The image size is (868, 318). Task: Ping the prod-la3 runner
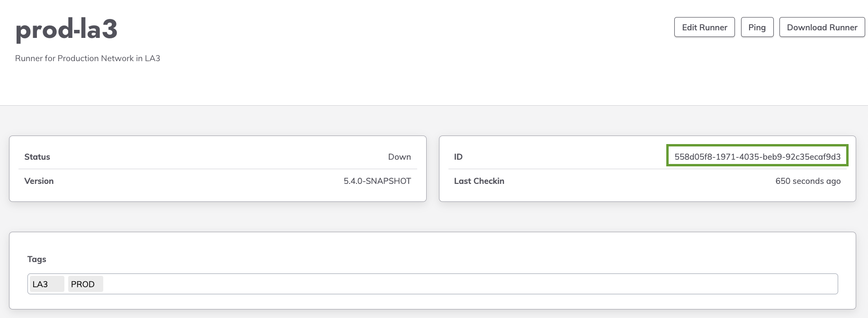pos(757,27)
